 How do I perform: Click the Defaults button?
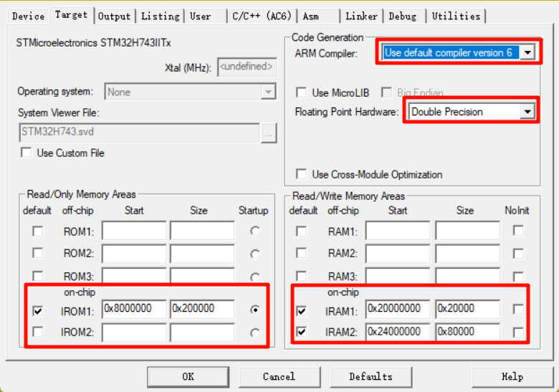click(x=371, y=376)
